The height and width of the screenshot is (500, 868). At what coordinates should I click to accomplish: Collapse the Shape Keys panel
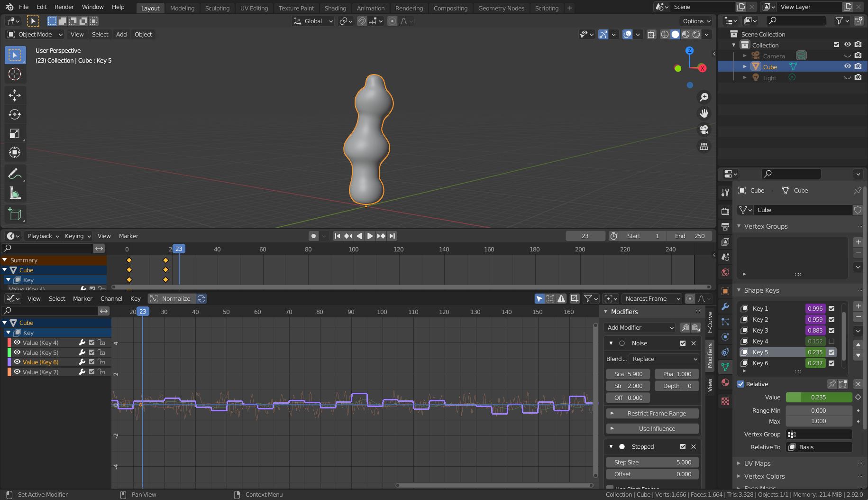761,290
